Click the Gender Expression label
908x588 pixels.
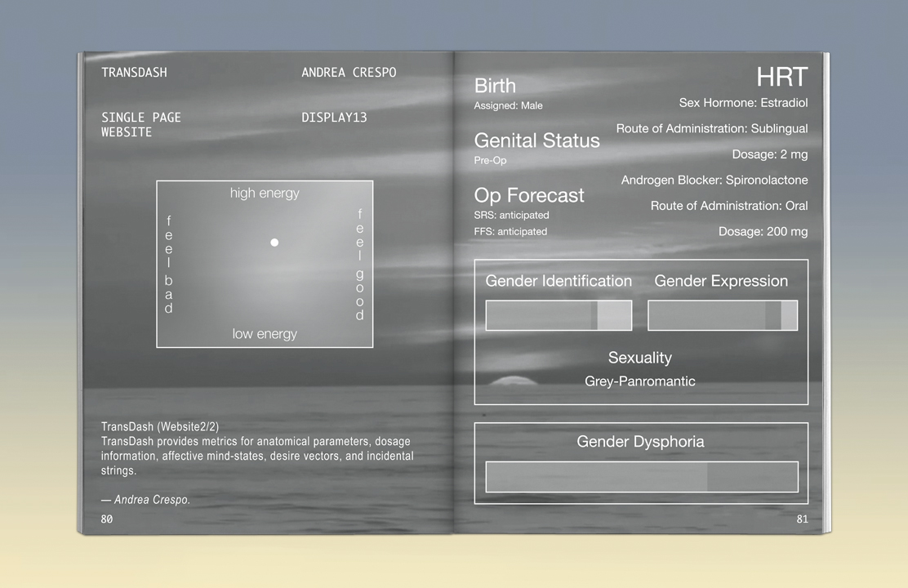(x=721, y=281)
